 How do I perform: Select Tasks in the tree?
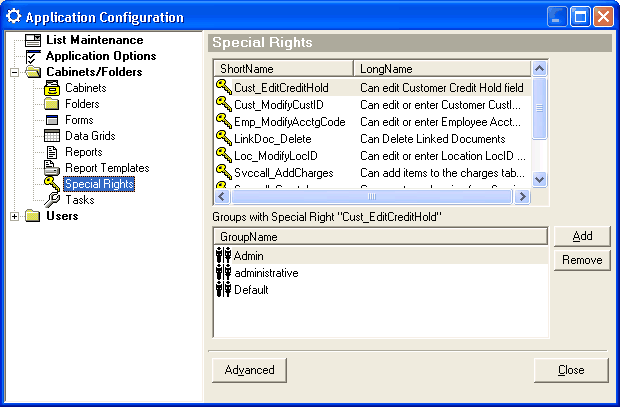79,200
